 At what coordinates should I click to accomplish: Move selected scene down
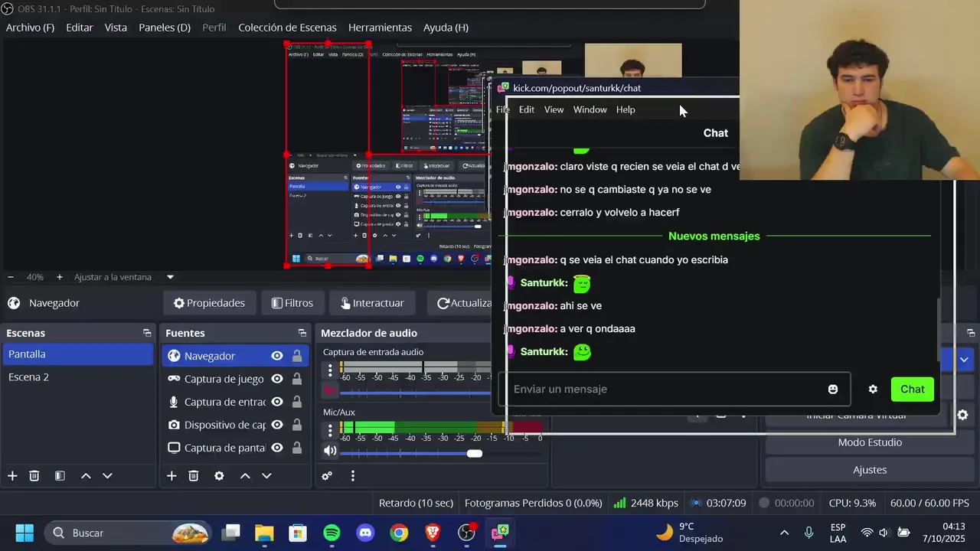(x=107, y=476)
